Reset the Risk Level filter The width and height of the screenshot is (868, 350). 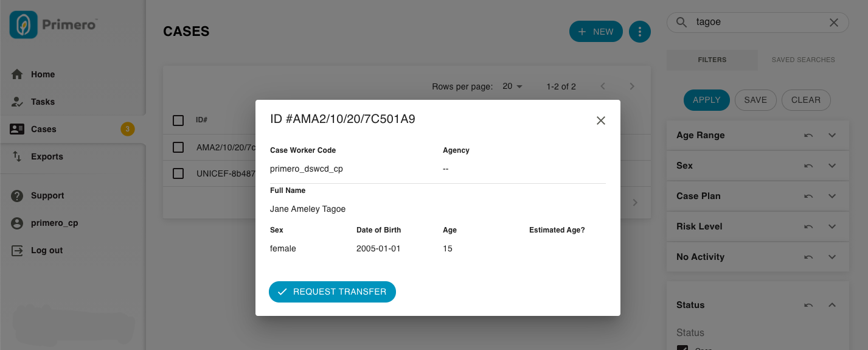coord(808,226)
